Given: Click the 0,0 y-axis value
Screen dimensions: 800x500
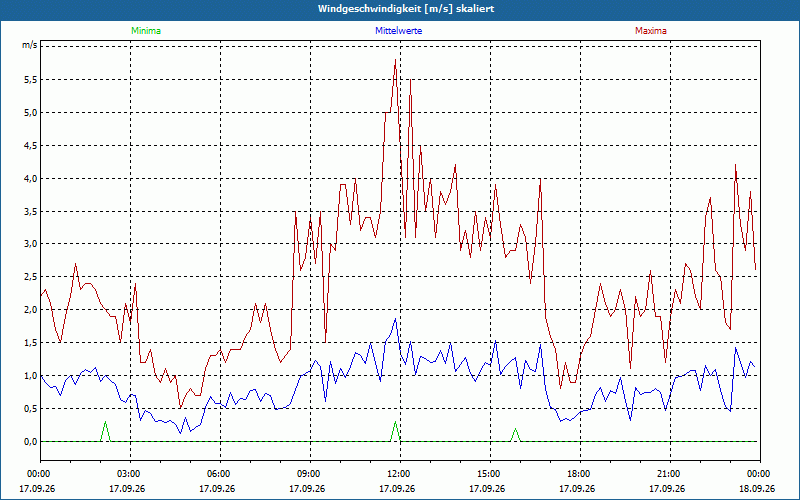Looking at the screenshot, I should (31, 442).
